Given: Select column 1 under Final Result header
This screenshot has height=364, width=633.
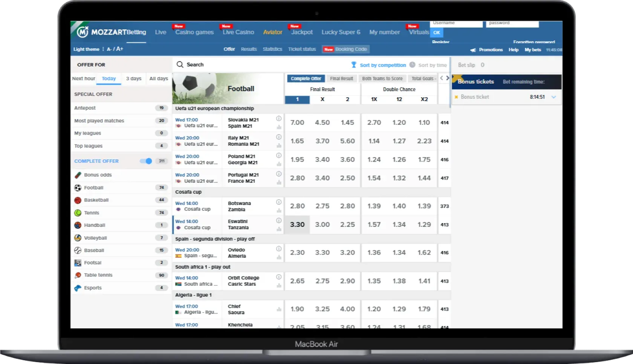Looking at the screenshot, I should coord(297,99).
